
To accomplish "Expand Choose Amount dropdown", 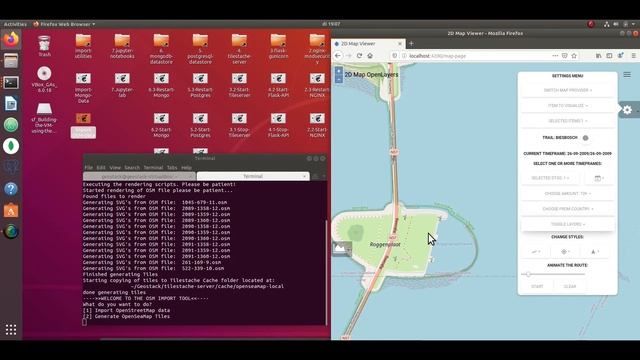I will [x=567, y=193].
